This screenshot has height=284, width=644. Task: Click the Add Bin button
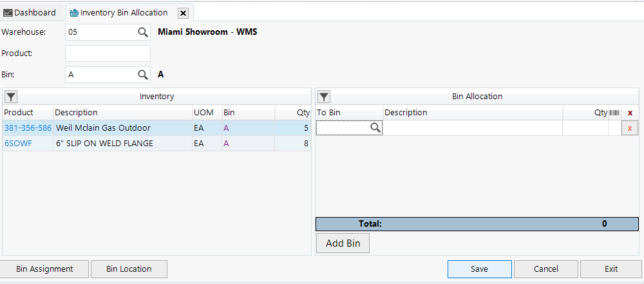(x=343, y=243)
